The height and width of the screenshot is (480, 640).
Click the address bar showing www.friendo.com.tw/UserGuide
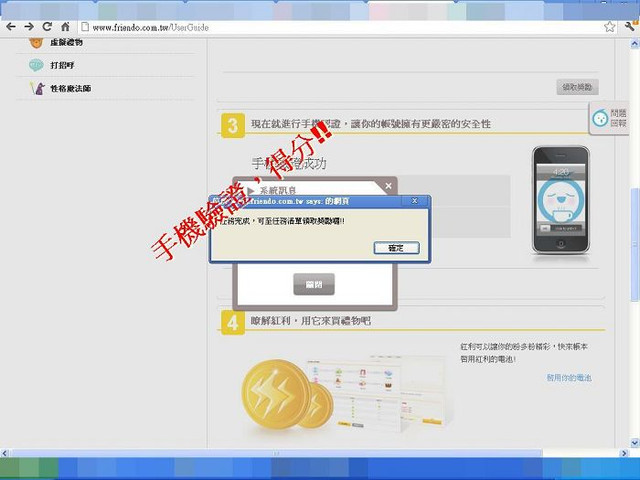point(341,27)
